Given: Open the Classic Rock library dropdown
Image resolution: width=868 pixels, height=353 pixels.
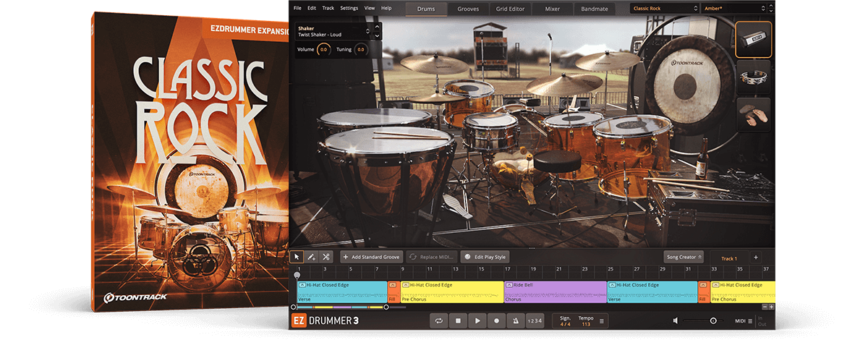Looking at the screenshot, I should (x=663, y=9).
